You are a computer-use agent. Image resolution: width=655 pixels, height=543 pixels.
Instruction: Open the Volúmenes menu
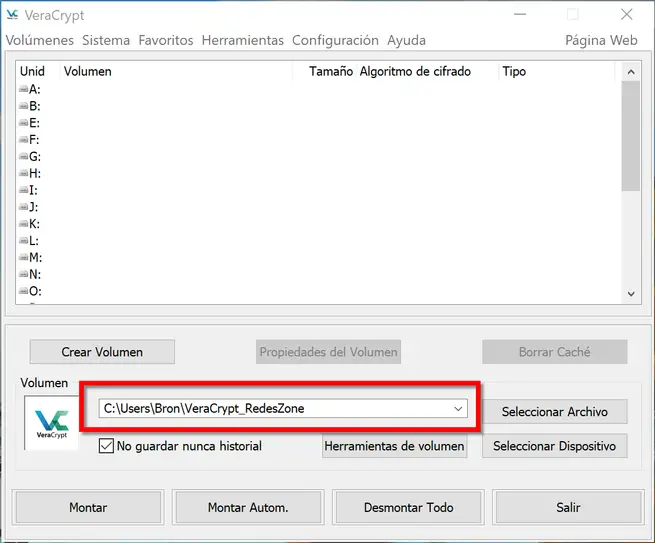pos(40,40)
